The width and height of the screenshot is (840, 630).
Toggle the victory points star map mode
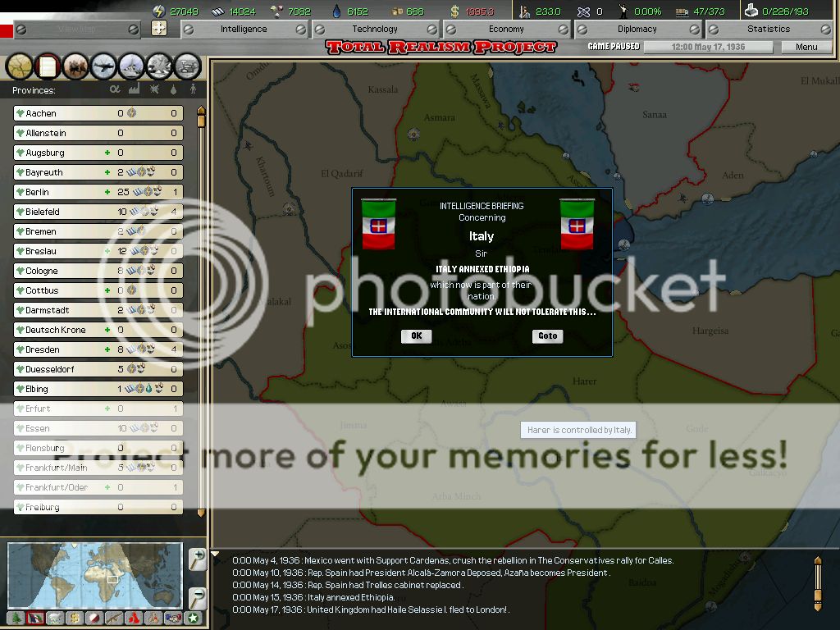[x=192, y=618]
